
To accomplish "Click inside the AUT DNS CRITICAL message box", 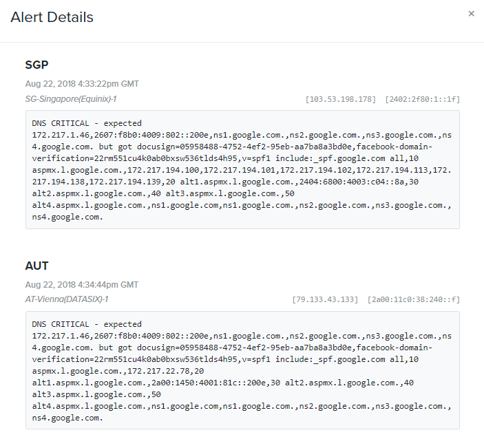I will tap(242, 370).
